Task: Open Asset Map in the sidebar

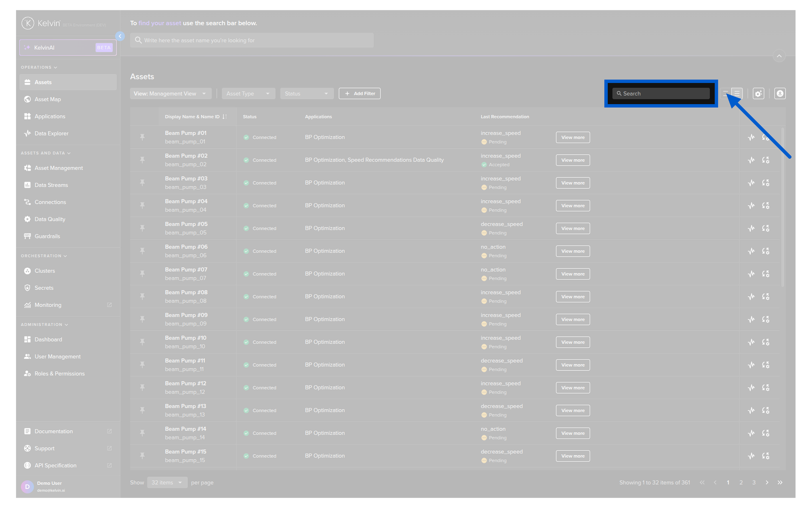Action: 48,99
